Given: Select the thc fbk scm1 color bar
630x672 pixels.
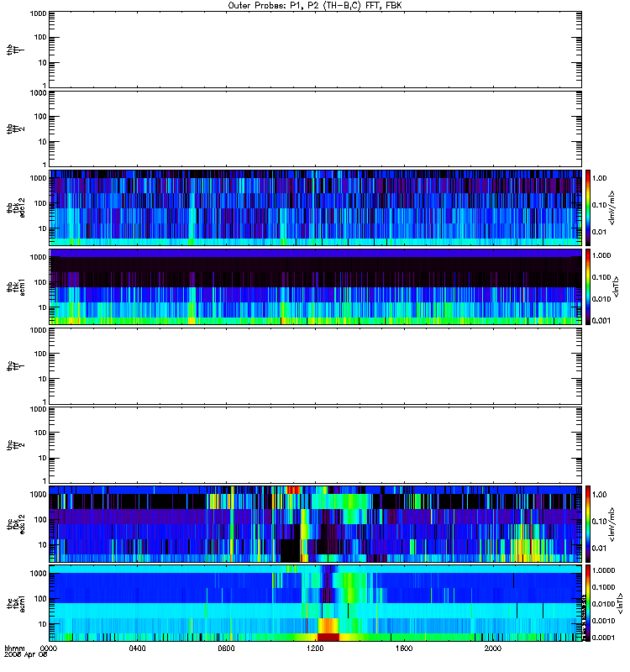Looking at the screenshot, I should coord(588,603).
